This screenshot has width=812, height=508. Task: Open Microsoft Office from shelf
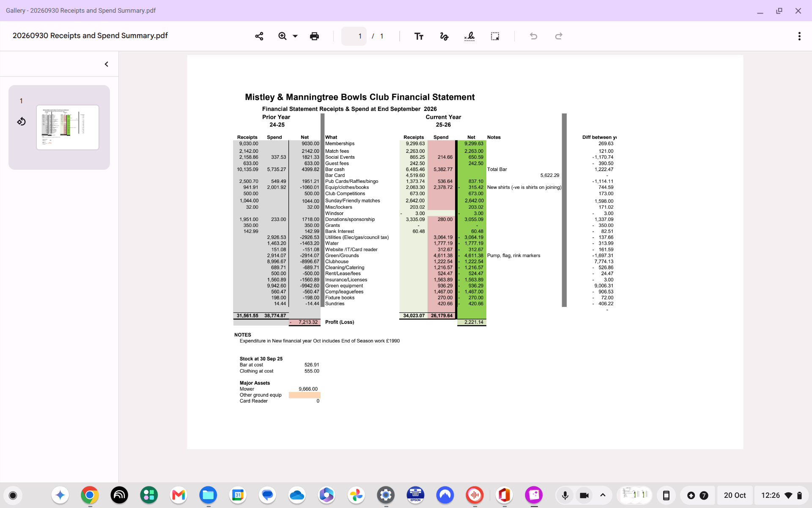[504, 495]
